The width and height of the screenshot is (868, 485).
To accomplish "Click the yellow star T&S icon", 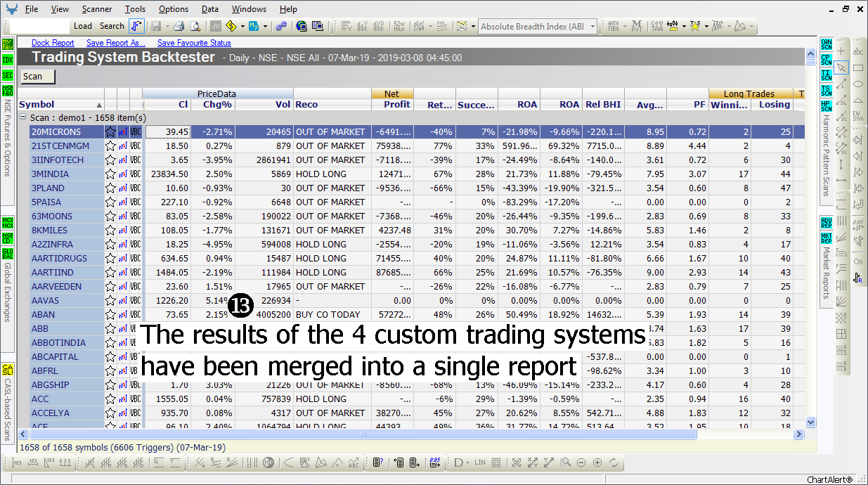I will coord(695,26).
